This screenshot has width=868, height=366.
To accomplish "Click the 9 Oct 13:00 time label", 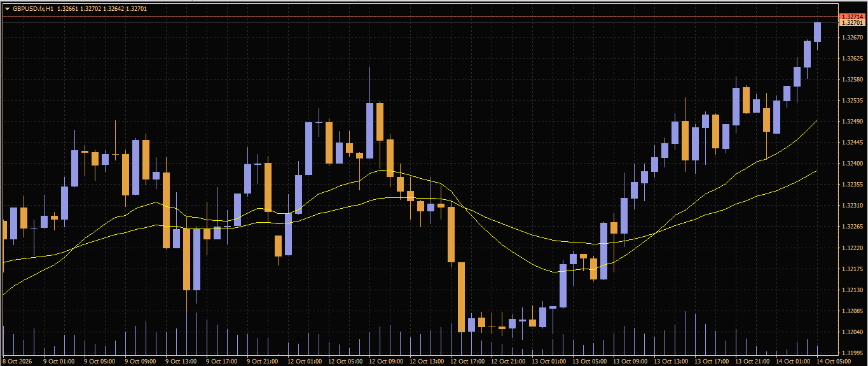I will tap(181, 362).
